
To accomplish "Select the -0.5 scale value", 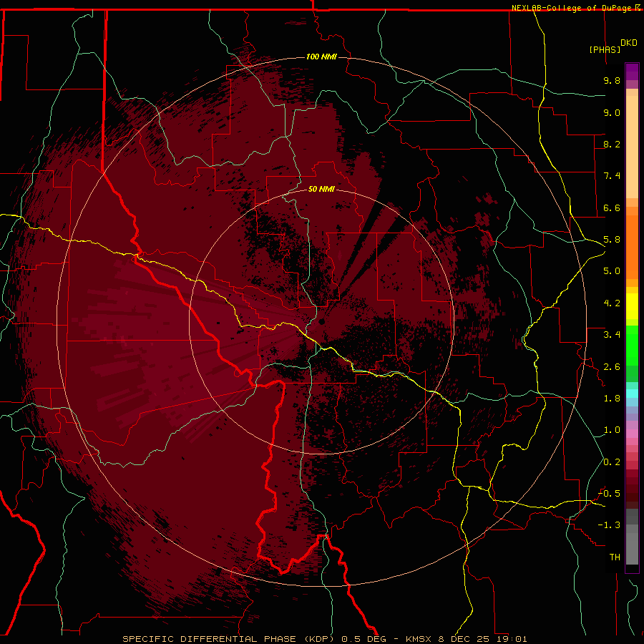I will pos(609,494).
